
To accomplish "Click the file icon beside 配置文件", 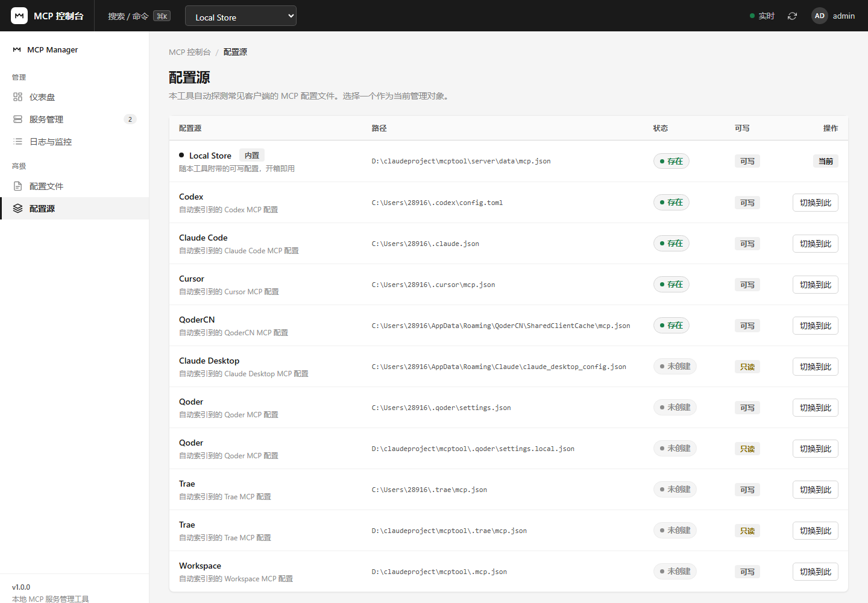I will pos(17,186).
